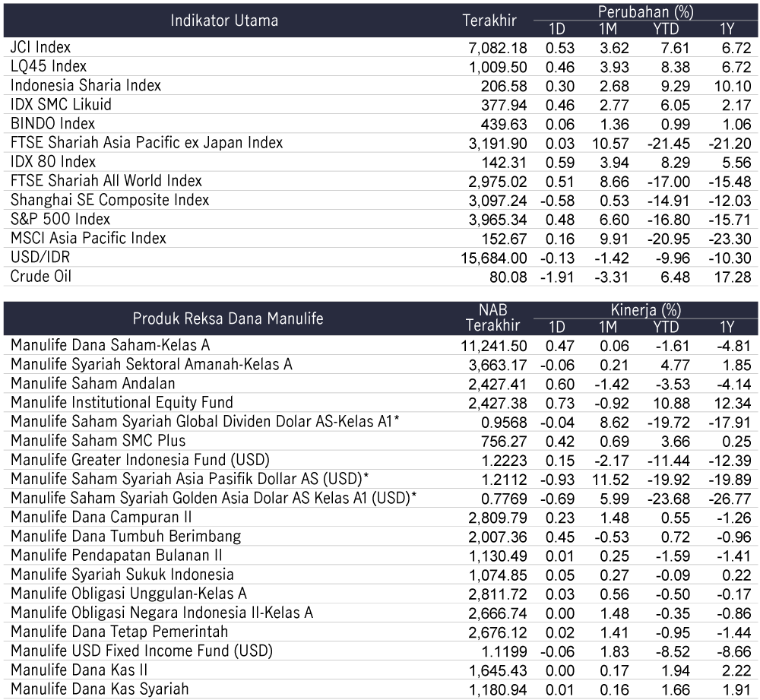The image size is (760, 700).
Task: Select YTD value -17.00
Action: (x=668, y=182)
